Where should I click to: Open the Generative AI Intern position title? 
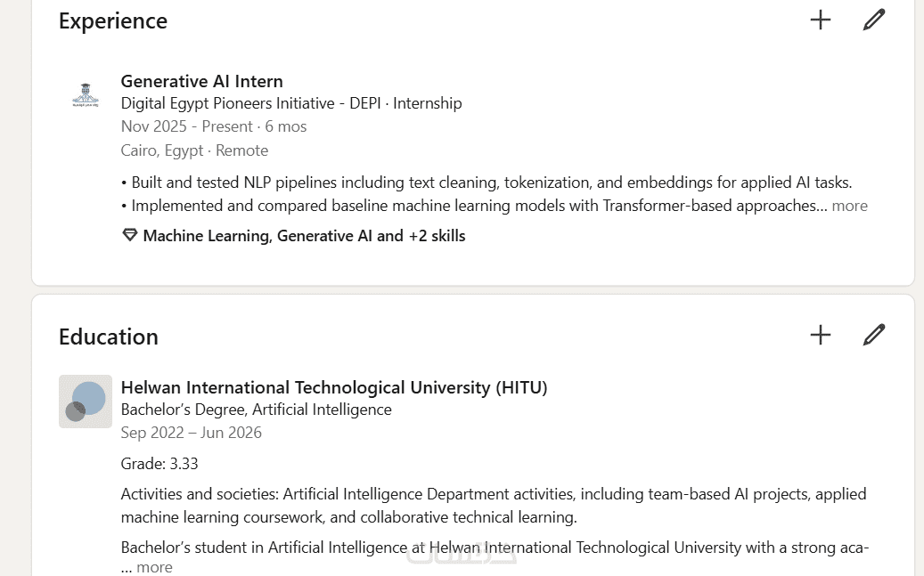pyautogui.click(x=201, y=81)
